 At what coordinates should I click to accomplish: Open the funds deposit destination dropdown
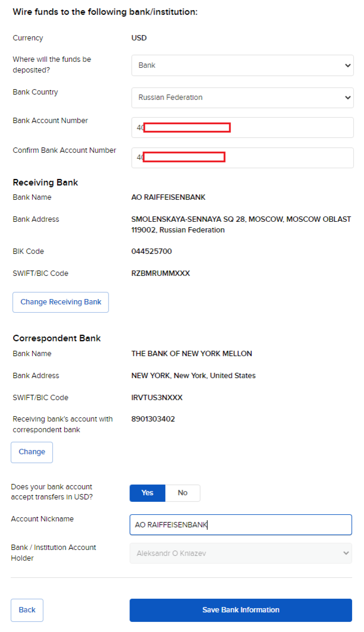pyautogui.click(x=240, y=65)
